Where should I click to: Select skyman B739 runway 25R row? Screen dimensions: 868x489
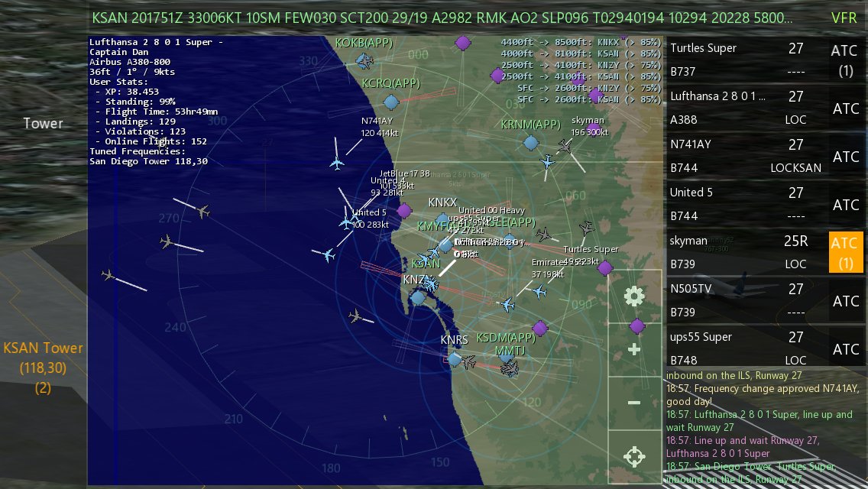click(746, 253)
